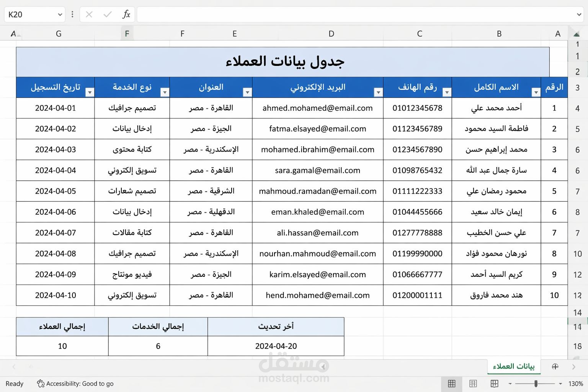Select column C header

(420, 34)
